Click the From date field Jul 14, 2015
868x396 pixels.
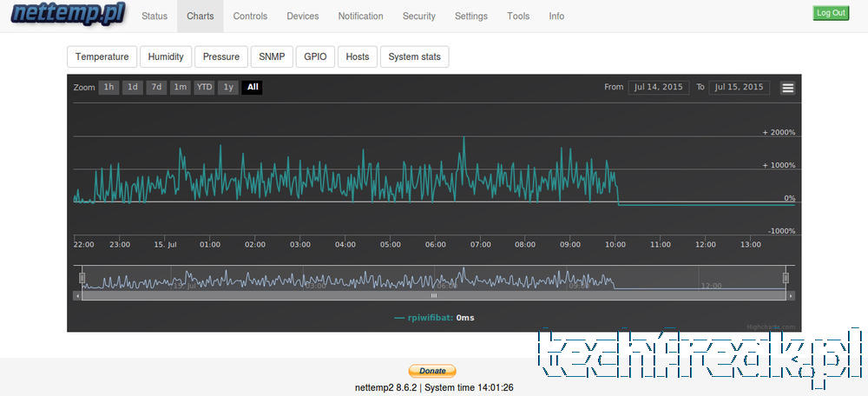point(659,87)
